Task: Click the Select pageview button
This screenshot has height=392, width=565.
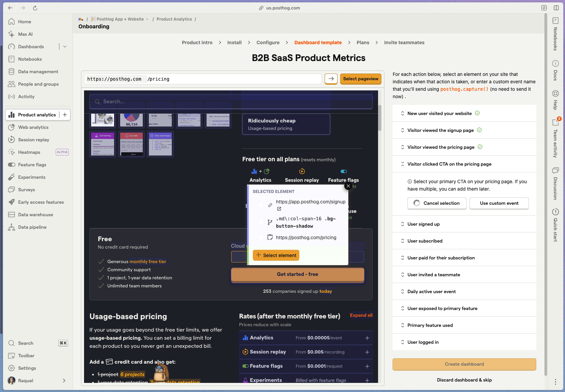Action: pyautogui.click(x=361, y=79)
